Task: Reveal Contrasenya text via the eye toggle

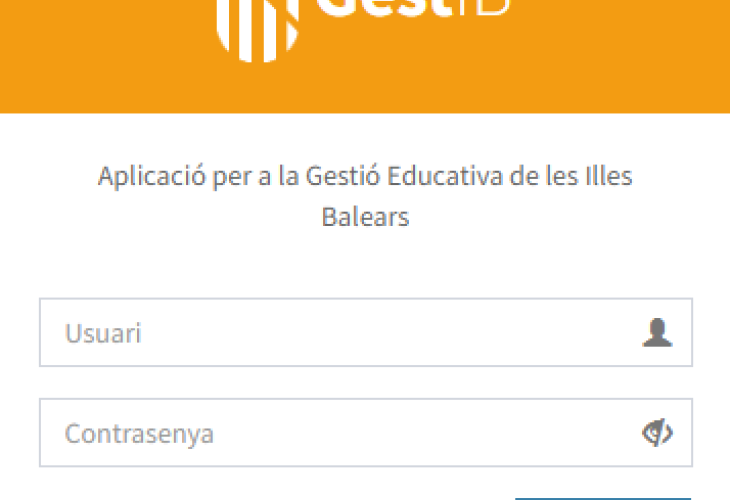Action: (657, 432)
